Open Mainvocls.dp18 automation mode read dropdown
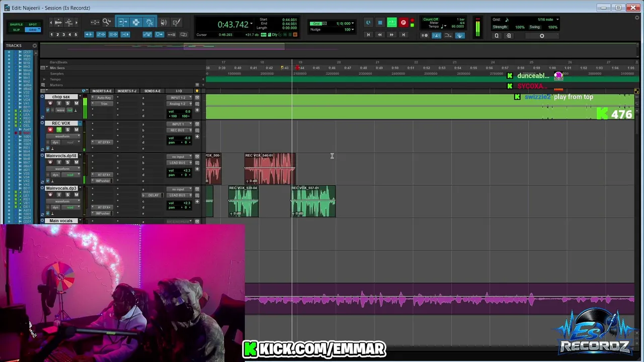The height and width of the screenshot is (362, 644). [71, 175]
